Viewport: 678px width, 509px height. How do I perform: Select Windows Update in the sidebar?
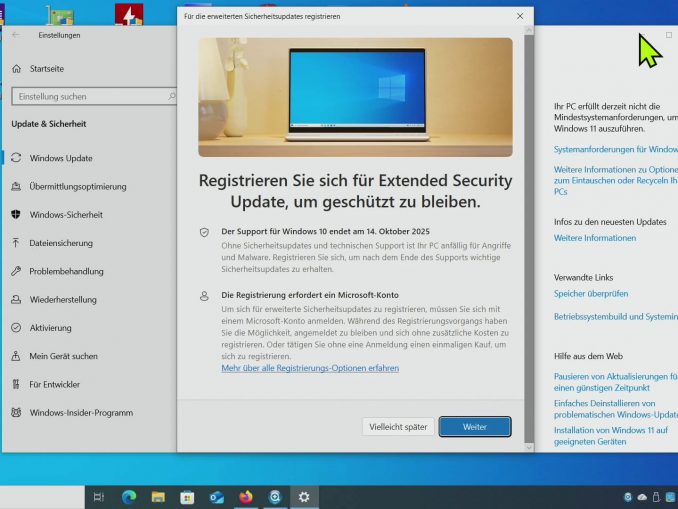[x=60, y=158]
